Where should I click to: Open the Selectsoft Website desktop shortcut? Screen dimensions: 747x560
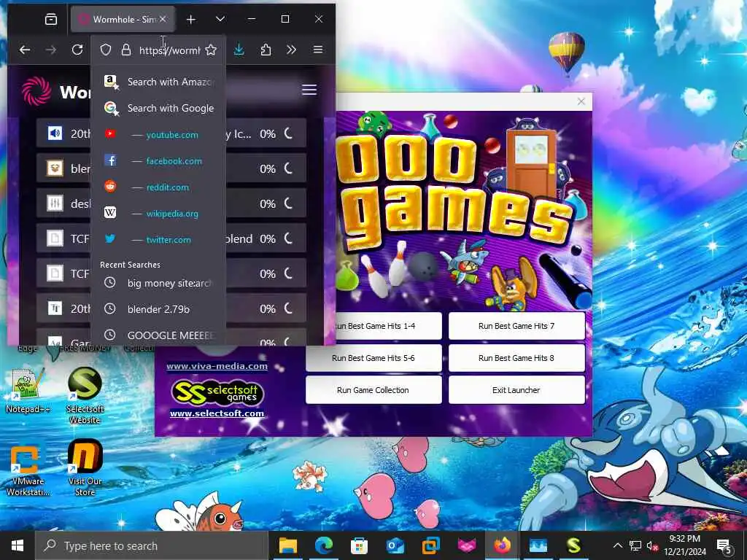coord(85,396)
